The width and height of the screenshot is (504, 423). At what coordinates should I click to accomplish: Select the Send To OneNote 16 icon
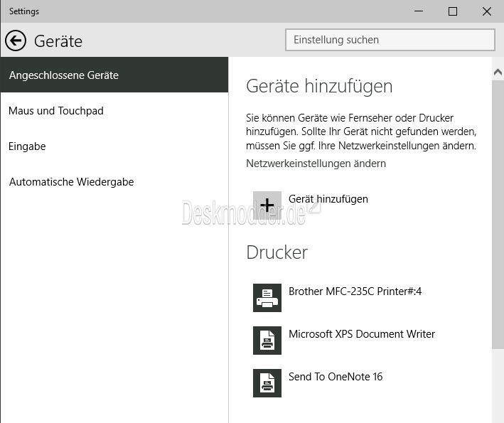(x=267, y=383)
